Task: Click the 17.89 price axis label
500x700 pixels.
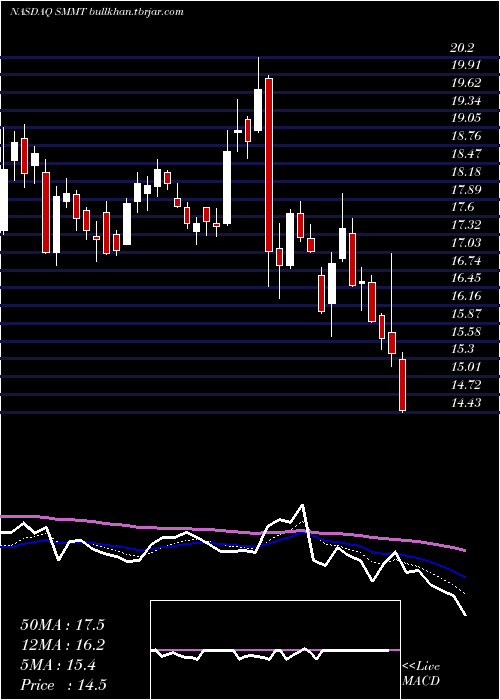Action: pyautogui.click(x=466, y=190)
